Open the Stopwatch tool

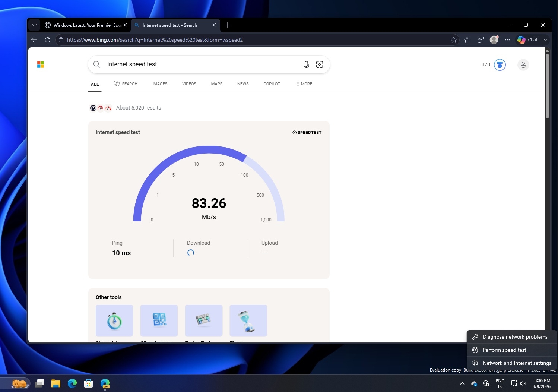tap(114, 320)
